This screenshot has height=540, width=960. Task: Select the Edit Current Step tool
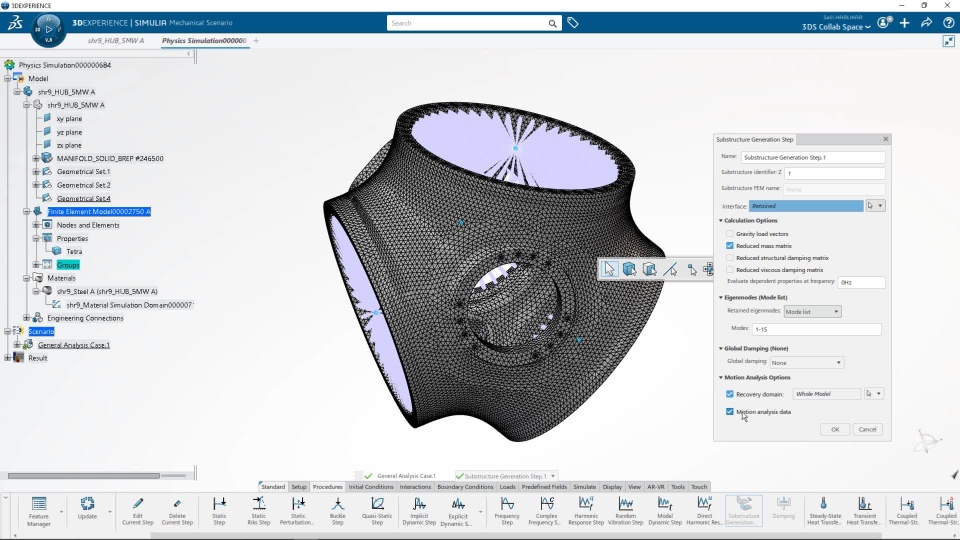coord(138,511)
